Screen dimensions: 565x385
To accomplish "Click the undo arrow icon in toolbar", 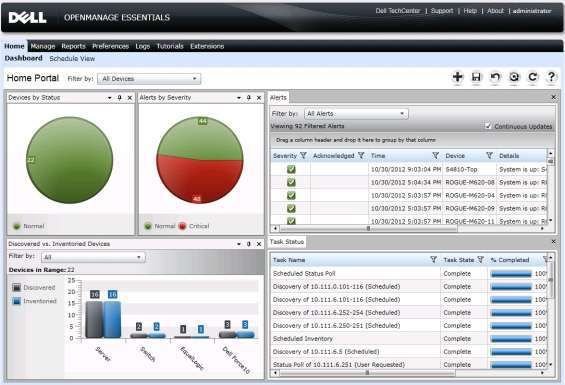I will tap(495, 77).
